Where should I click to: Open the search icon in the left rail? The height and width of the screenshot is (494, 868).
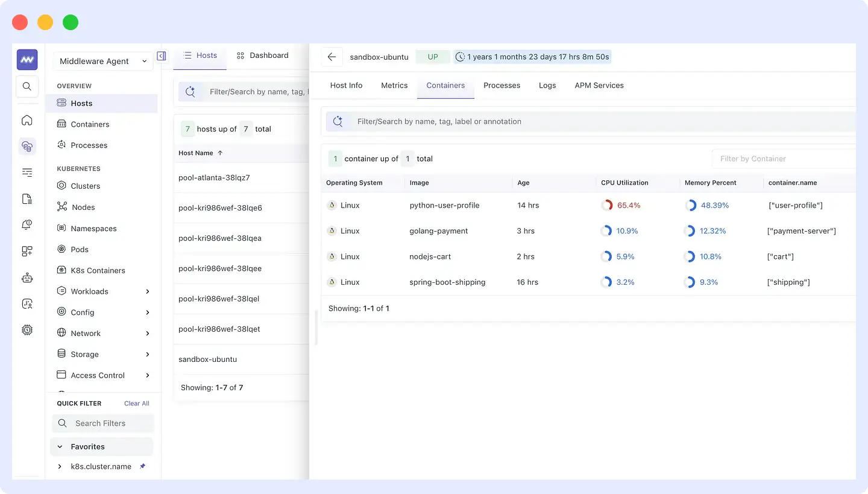pos(27,86)
